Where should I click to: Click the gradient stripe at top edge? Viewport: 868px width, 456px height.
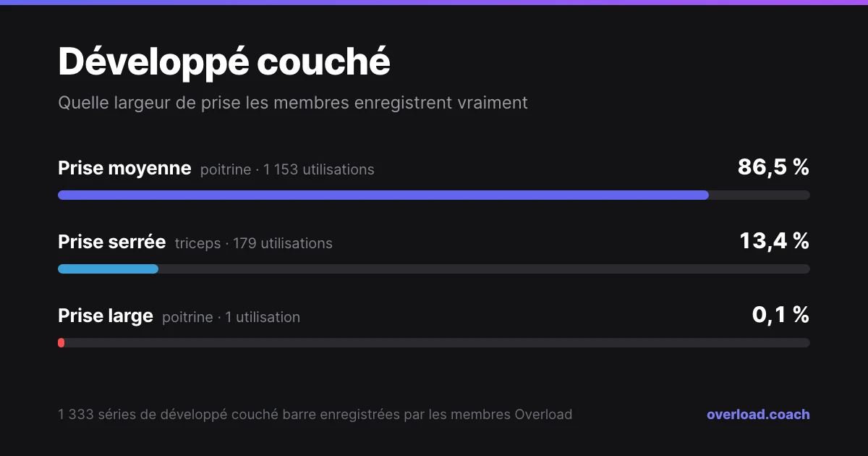coord(434,2)
